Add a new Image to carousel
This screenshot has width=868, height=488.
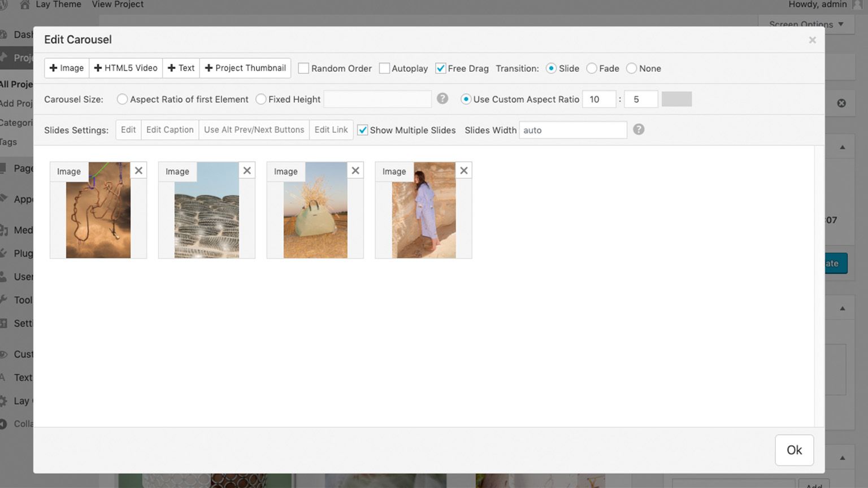tap(67, 68)
